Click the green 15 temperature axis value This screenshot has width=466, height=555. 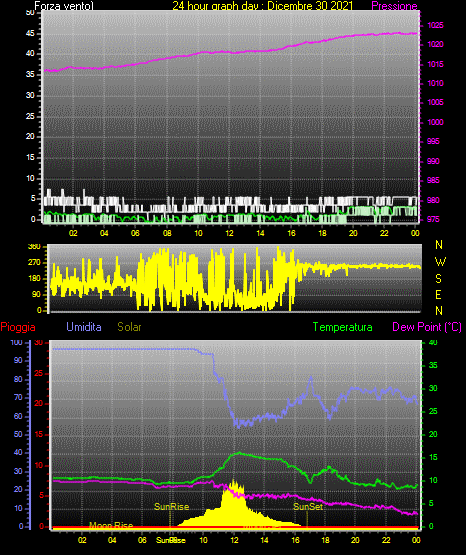(x=433, y=457)
